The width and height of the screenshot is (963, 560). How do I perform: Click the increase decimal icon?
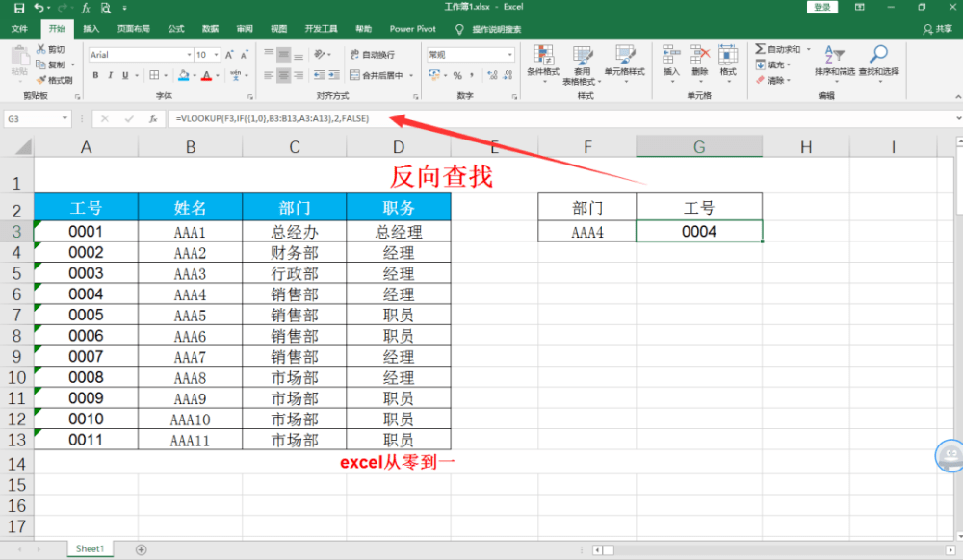click(x=492, y=75)
